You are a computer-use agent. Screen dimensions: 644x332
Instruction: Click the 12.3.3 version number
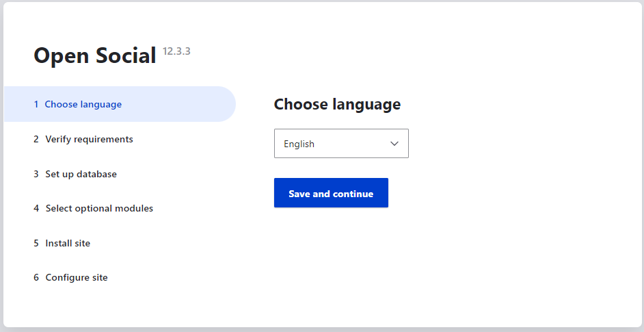(x=176, y=51)
